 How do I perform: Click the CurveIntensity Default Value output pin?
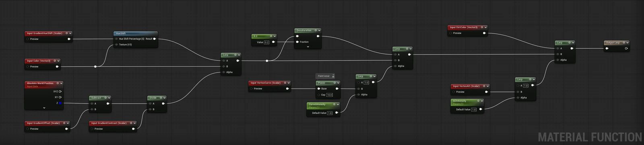[336, 113]
